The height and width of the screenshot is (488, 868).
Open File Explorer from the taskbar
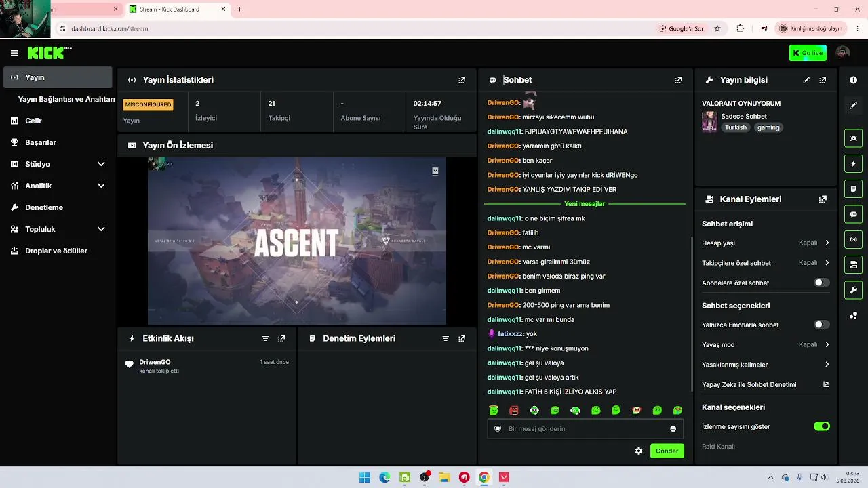point(444,477)
